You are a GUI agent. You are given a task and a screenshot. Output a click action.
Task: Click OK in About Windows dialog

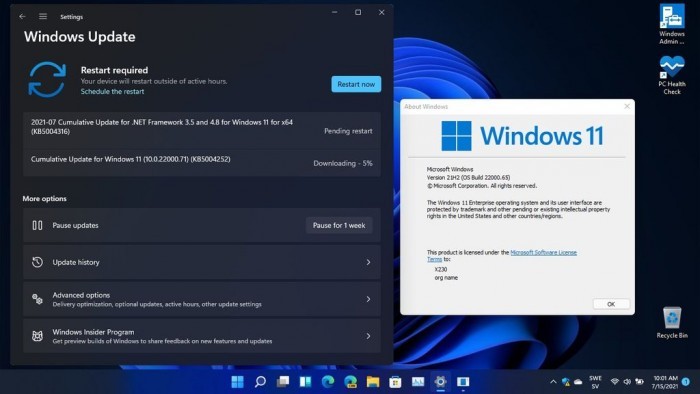(611, 304)
